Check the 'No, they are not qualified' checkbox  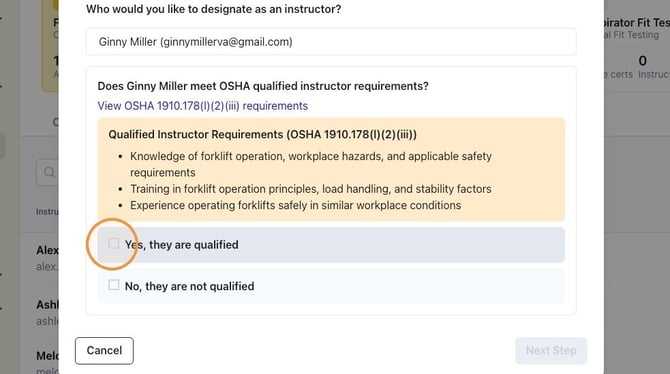click(x=114, y=285)
